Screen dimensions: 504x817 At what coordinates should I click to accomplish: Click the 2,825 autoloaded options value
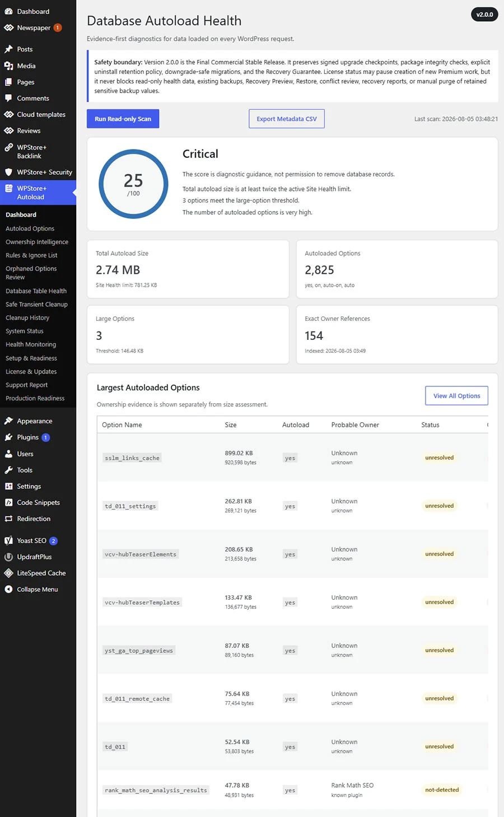319,270
